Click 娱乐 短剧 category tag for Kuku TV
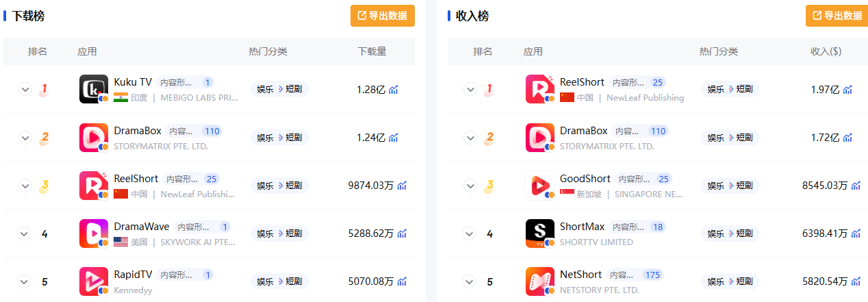Screen dimensions: 868x302 tap(280, 90)
